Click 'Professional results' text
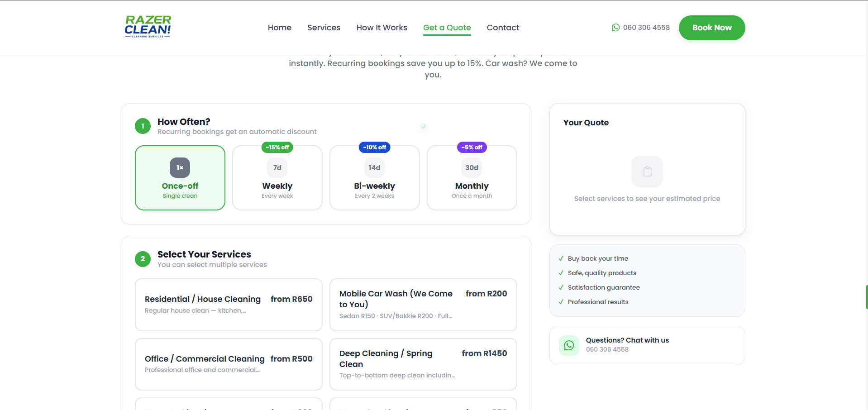Image resolution: width=868 pixels, height=410 pixels. (x=598, y=302)
